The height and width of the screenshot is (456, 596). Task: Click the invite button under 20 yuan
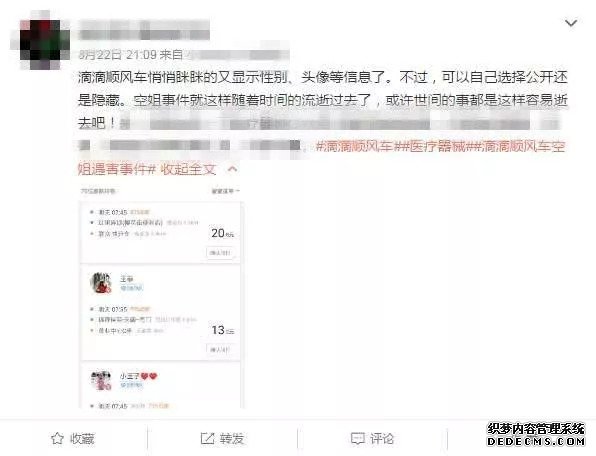(x=220, y=253)
